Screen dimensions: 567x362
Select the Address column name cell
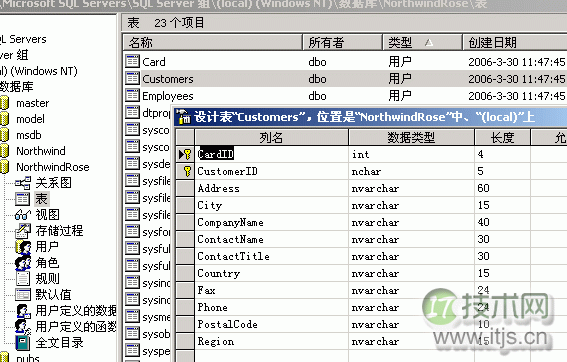(272, 188)
